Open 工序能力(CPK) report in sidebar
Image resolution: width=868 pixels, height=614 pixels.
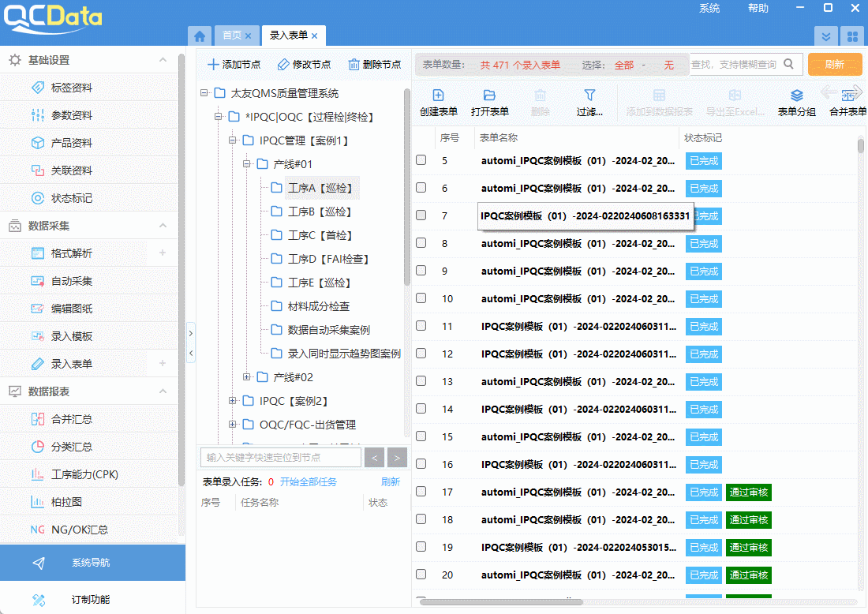[84, 474]
